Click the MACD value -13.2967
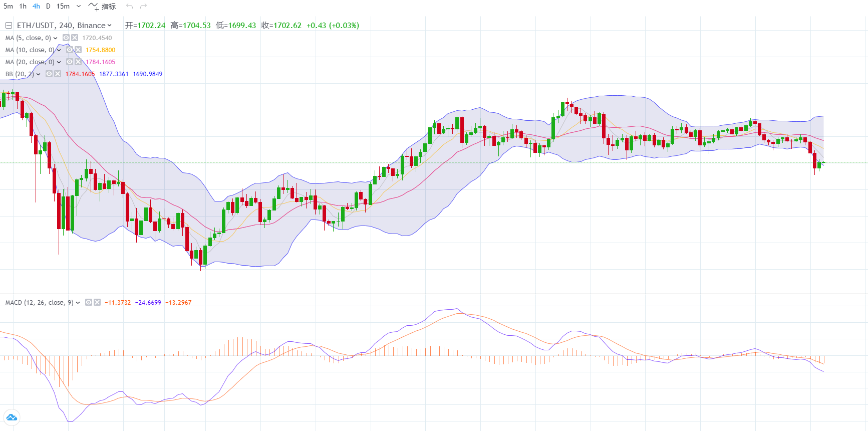 coord(179,302)
